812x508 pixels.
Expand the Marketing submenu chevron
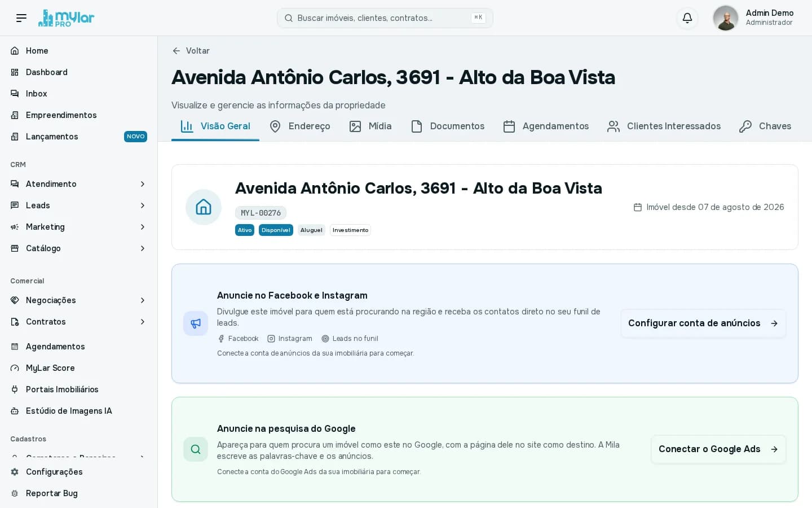click(x=143, y=227)
